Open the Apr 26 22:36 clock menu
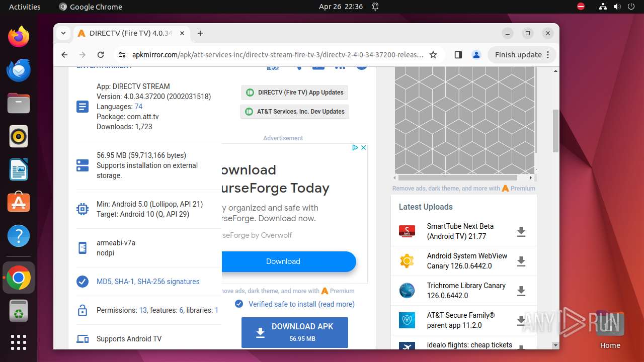 [x=341, y=7]
